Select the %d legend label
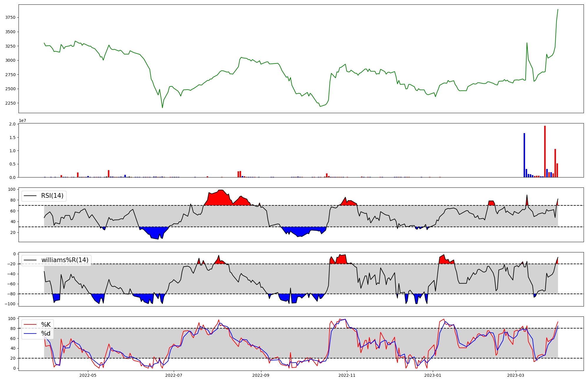Screen dimensions: 588x382 point(46,334)
